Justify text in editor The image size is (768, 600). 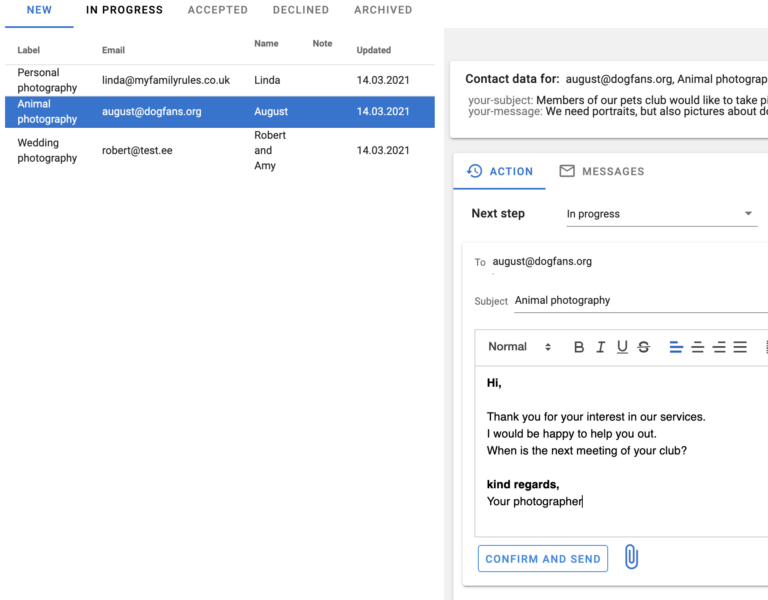[x=740, y=347]
